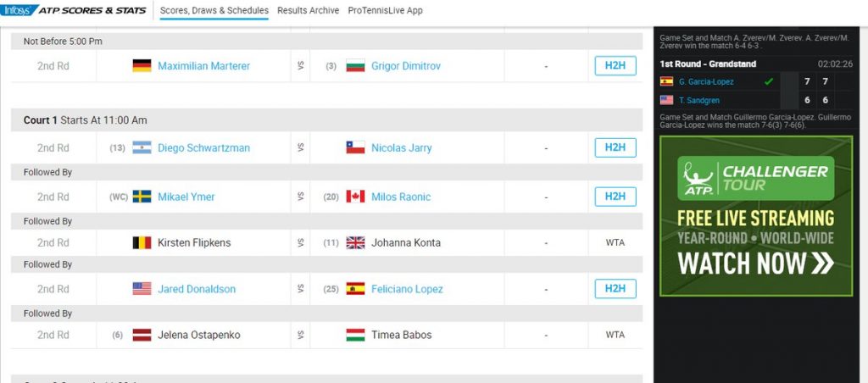Open Jared Donaldson's player profile link

point(197,289)
